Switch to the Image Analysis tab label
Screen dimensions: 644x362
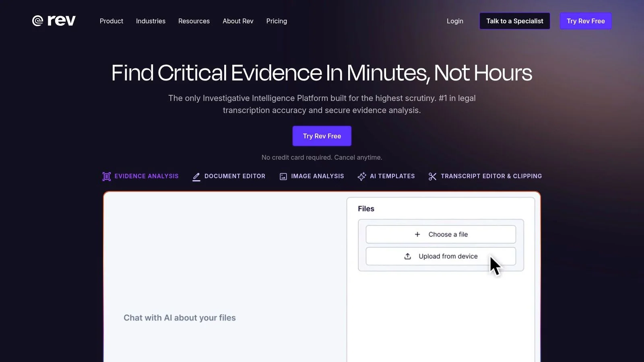tap(318, 176)
